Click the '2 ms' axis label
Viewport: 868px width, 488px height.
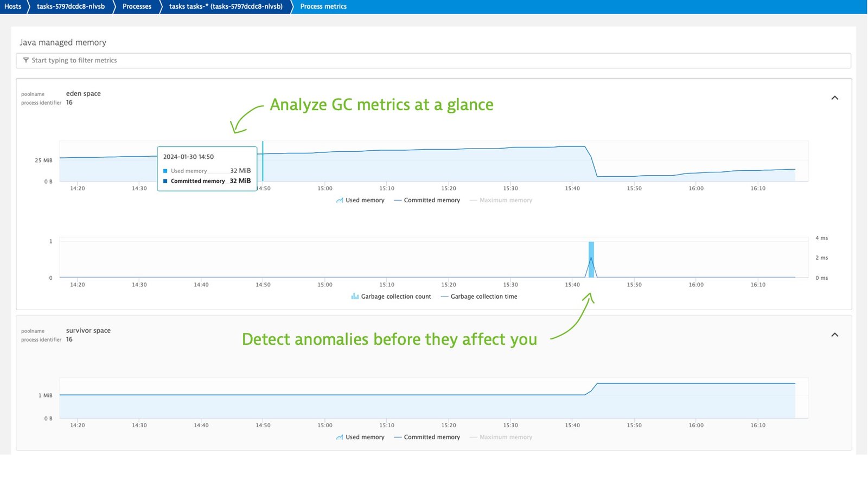(x=821, y=258)
